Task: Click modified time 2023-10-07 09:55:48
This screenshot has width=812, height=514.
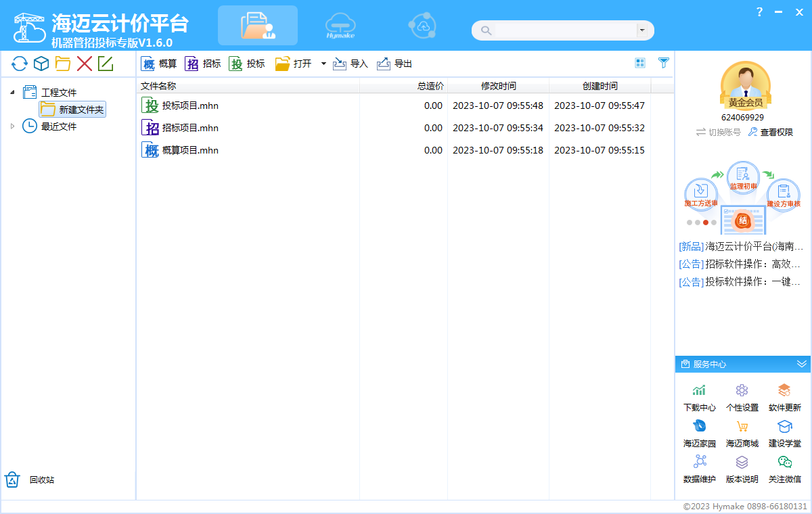Action: point(498,106)
